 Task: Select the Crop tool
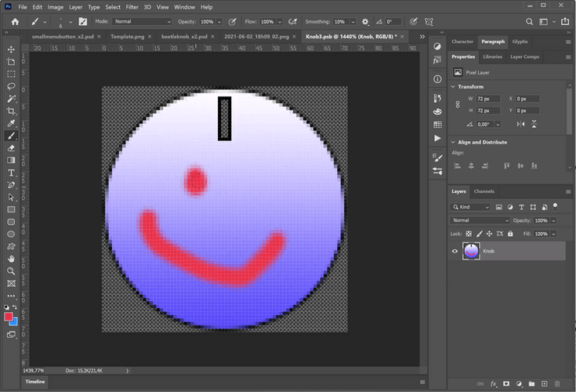point(11,111)
